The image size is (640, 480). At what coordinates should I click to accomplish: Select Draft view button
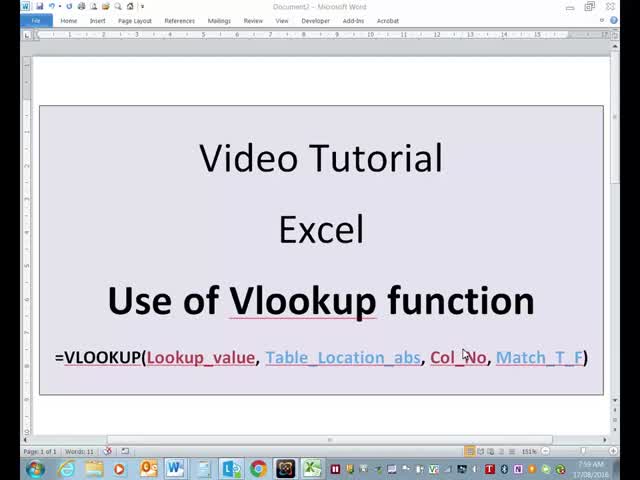(x=512, y=451)
